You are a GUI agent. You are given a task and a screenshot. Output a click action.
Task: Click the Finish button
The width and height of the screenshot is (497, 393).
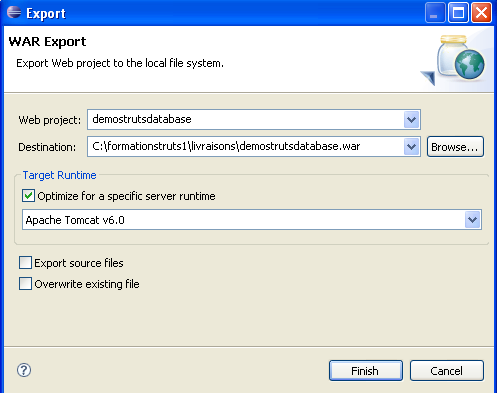(366, 371)
